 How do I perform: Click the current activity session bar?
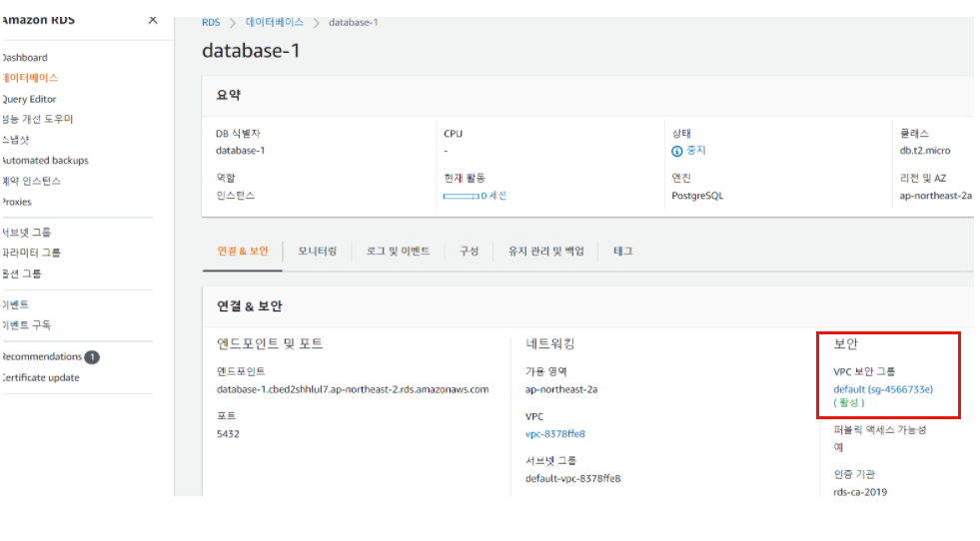pos(461,197)
